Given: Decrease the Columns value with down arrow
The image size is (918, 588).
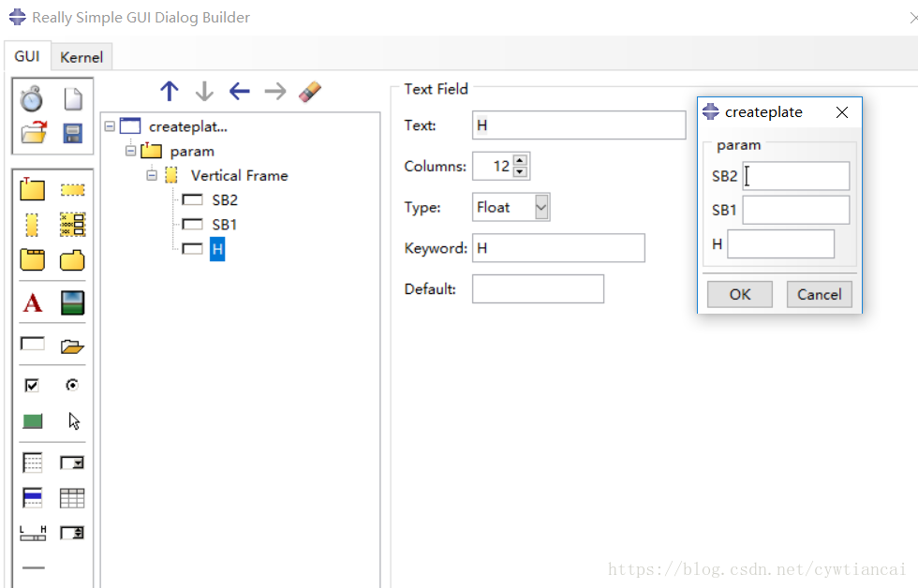Looking at the screenshot, I should pos(520,172).
